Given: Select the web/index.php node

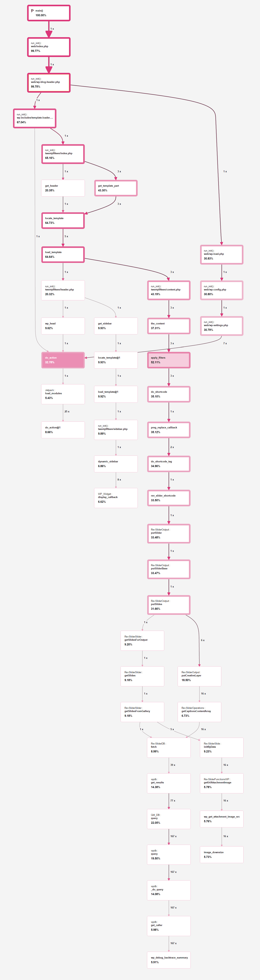Looking at the screenshot, I should (x=49, y=47).
